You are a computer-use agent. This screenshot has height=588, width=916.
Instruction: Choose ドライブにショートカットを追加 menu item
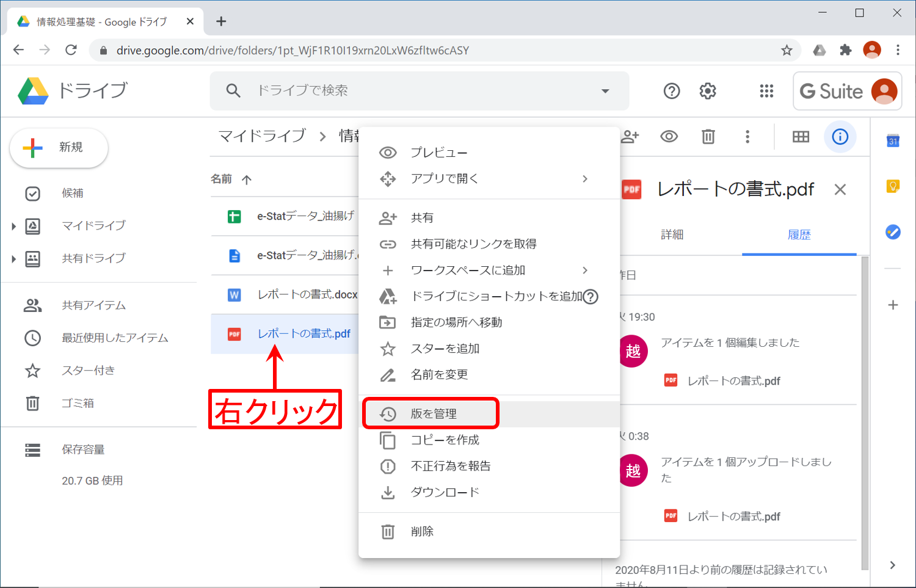pos(489,297)
